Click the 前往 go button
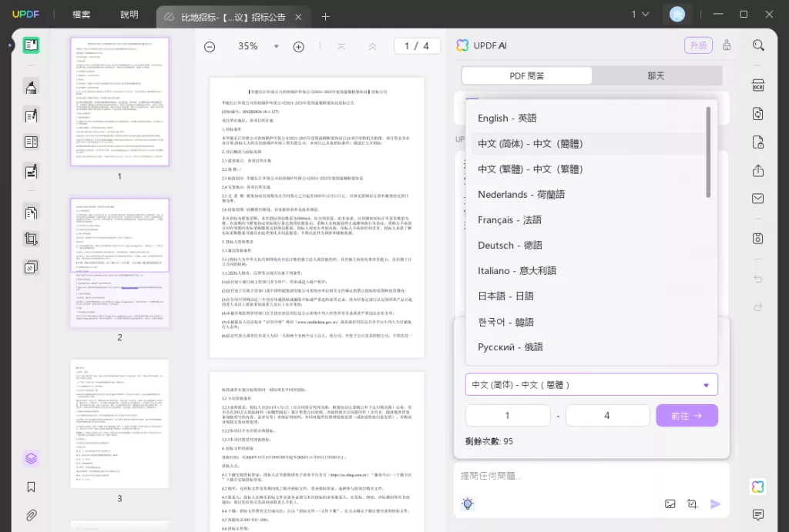This screenshot has height=532, width=789. 687,416
